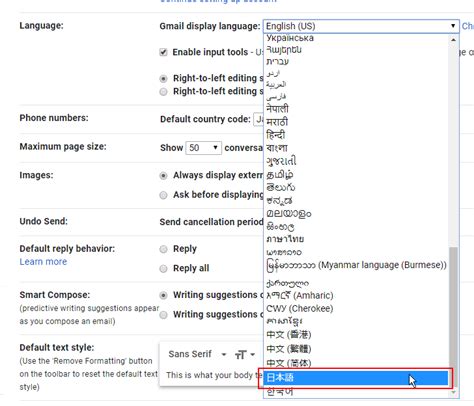The image size is (474, 406).
Task: Click the language list scrollbar thumb
Action: (453, 317)
